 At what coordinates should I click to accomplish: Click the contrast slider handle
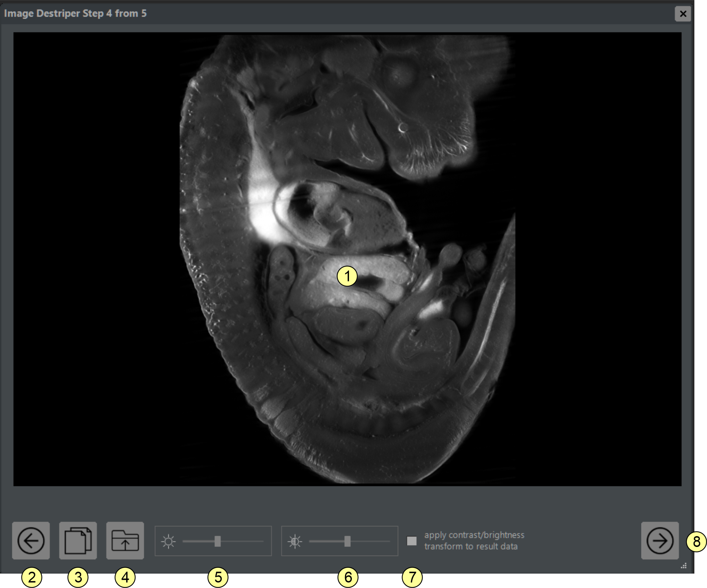(x=347, y=541)
